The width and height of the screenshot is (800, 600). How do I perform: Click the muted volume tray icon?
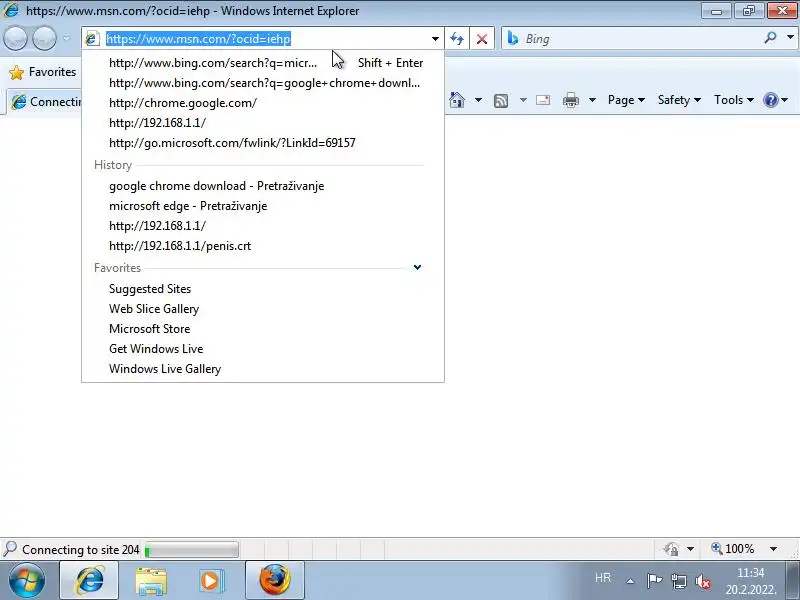click(x=703, y=581)
